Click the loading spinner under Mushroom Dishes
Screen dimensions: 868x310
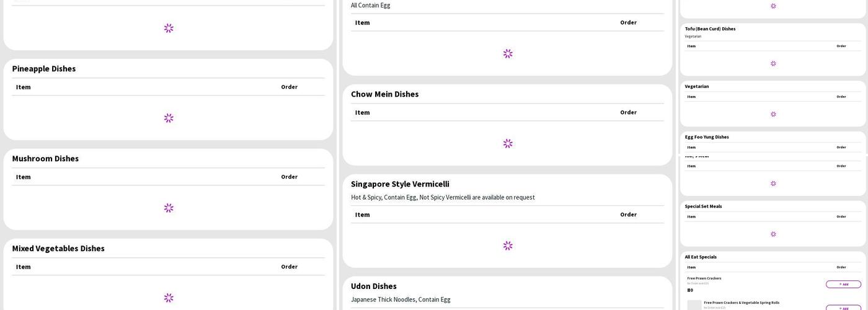[x=169, y=208]
